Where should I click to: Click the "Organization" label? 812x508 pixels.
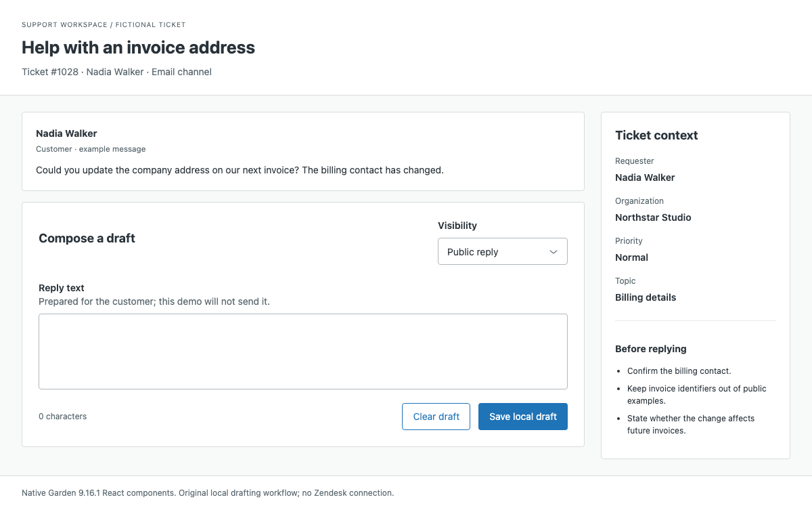tap(639, 201)
